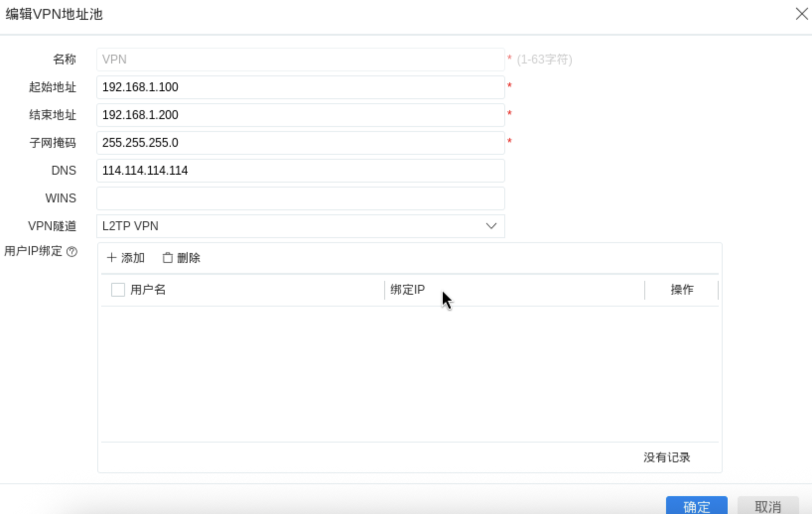Click divider between 用户名 and 绑定IP columns
The height and width of the screenshot is (514, 812).
pos(385,290)
